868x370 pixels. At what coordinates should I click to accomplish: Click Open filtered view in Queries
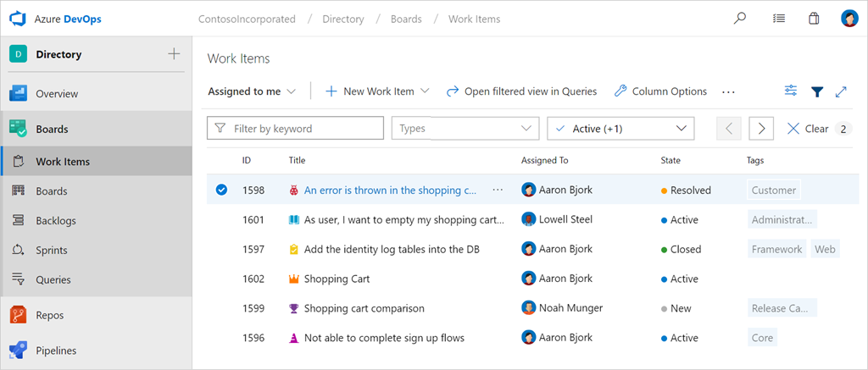521,91
